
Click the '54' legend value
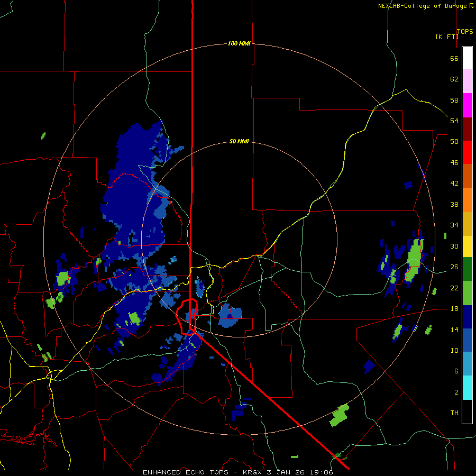point(454,121)
